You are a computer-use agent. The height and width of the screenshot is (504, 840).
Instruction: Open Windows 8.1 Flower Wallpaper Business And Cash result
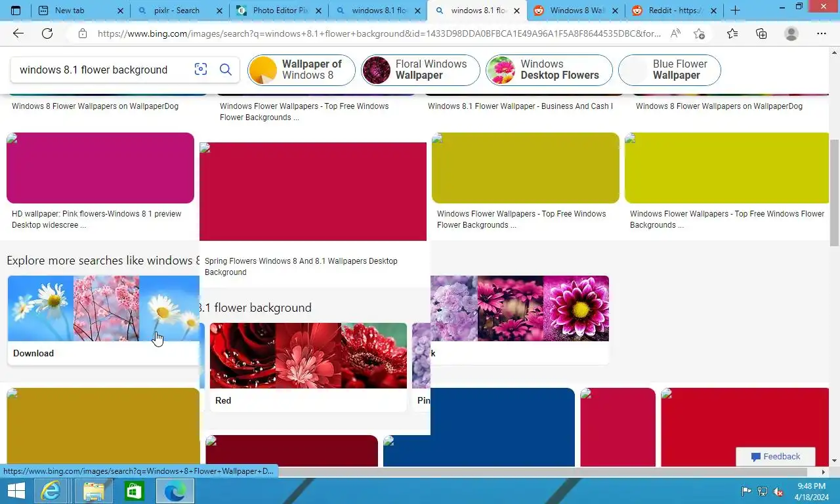(520, 106)
